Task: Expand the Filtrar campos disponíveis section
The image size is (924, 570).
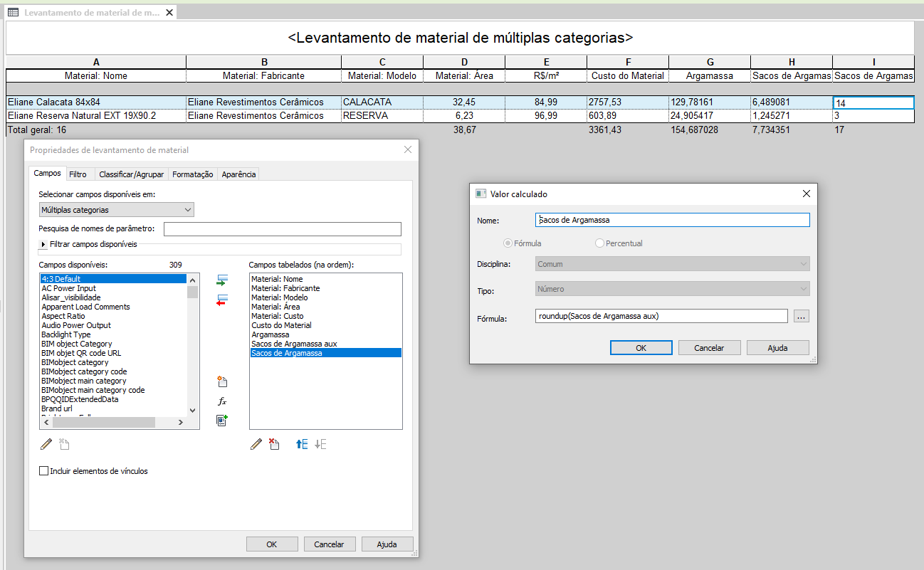Action: coord(43,244)
